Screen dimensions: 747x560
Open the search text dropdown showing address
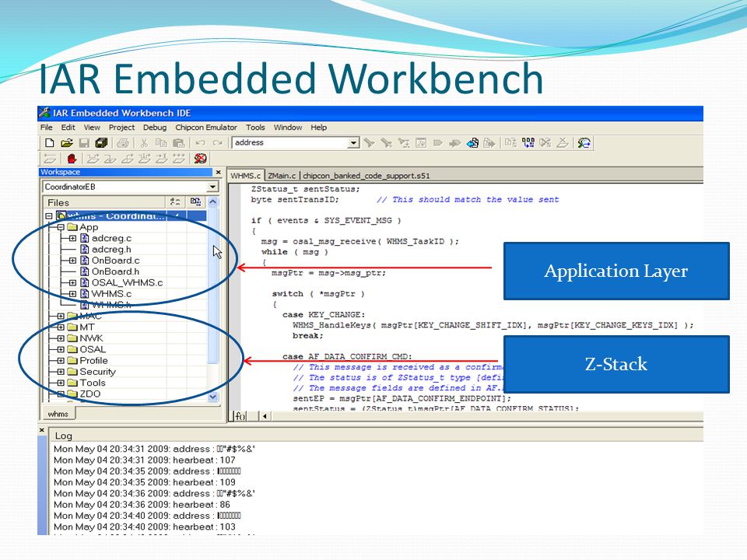(353, 143)
